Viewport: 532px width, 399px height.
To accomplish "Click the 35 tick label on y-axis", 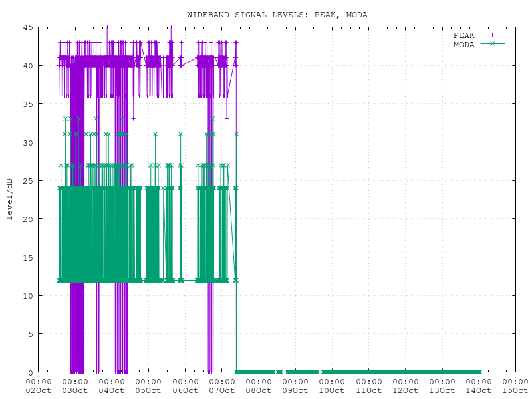I will click(x=29, y=104).
